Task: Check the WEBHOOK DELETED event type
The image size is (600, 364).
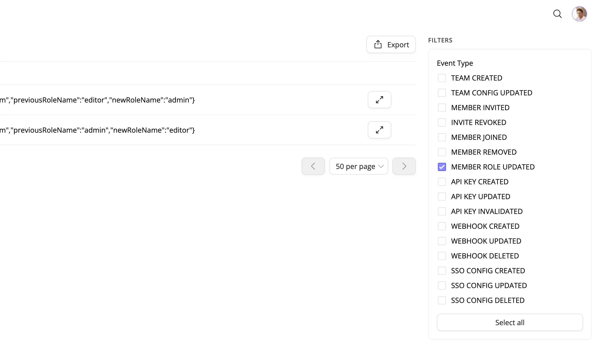Action: click(x=442, y=256)
